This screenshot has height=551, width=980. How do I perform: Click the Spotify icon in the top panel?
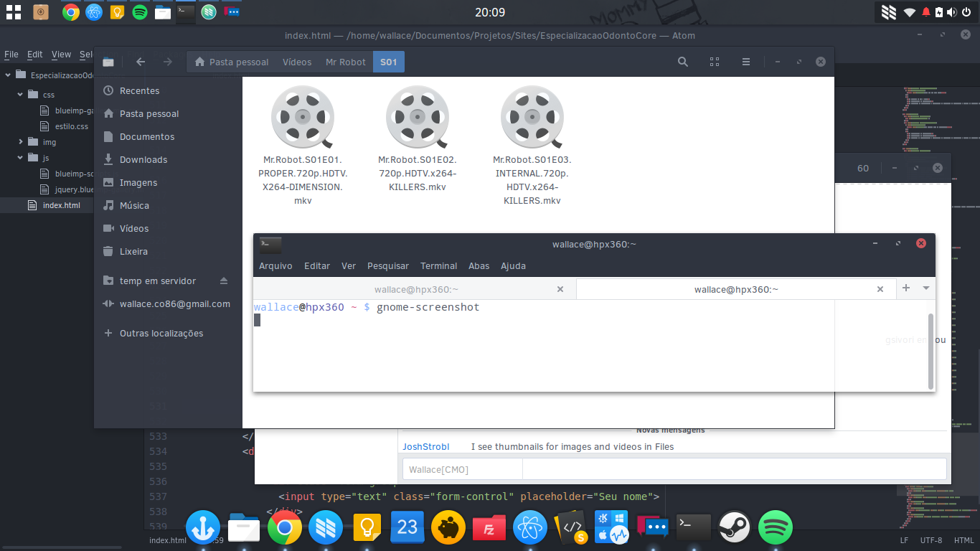140,12
